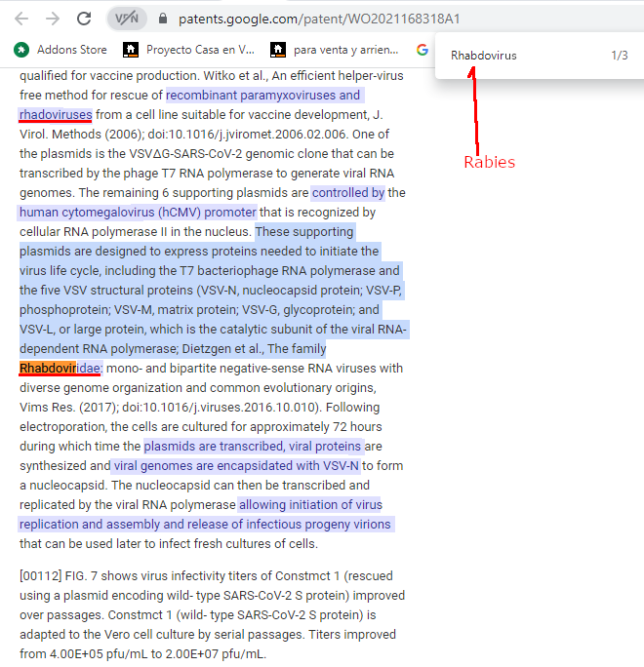
Task: Open the Proyecto Casa en V... bookmark
Action: [x=188, y=49]
